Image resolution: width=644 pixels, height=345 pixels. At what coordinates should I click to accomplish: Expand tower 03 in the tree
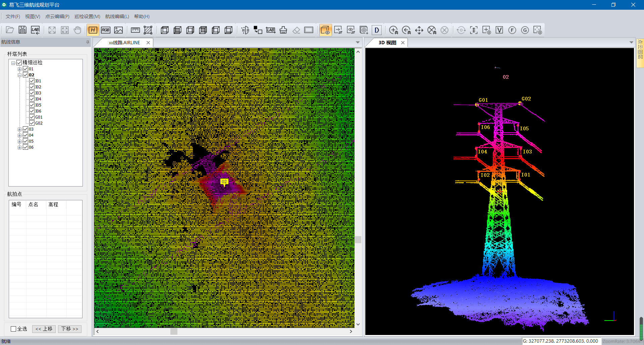[x=19, y=129]
